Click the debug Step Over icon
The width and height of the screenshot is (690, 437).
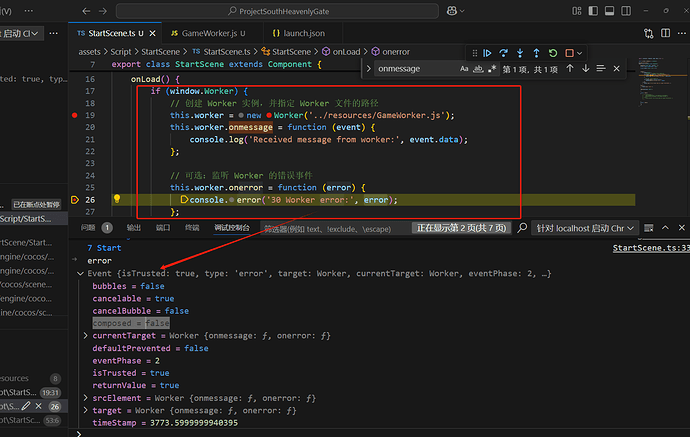pyautogui.click(x=504, y=52)
